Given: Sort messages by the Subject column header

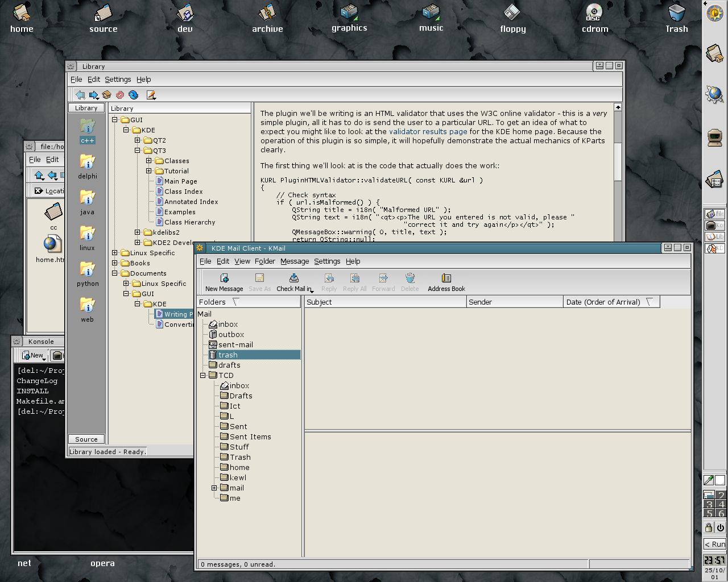Looking at the screenshot, I should tap(385, 302).
